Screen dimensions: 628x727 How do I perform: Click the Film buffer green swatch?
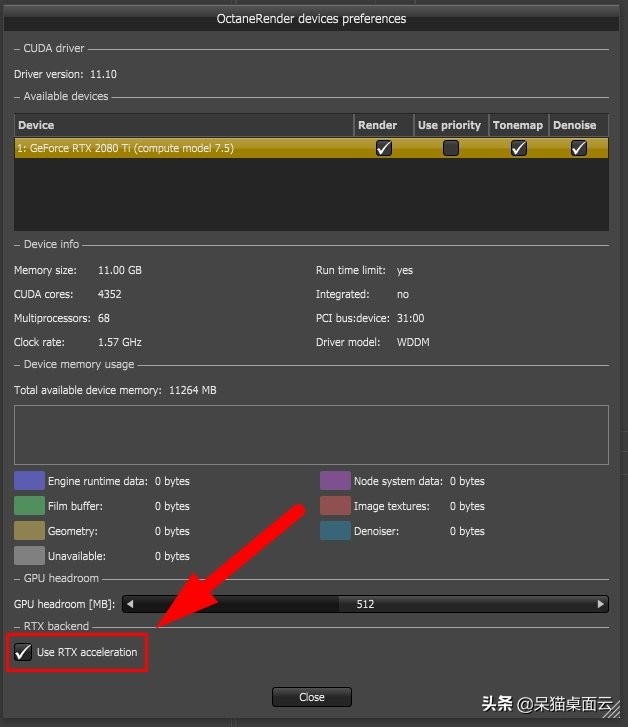(30, 506)
